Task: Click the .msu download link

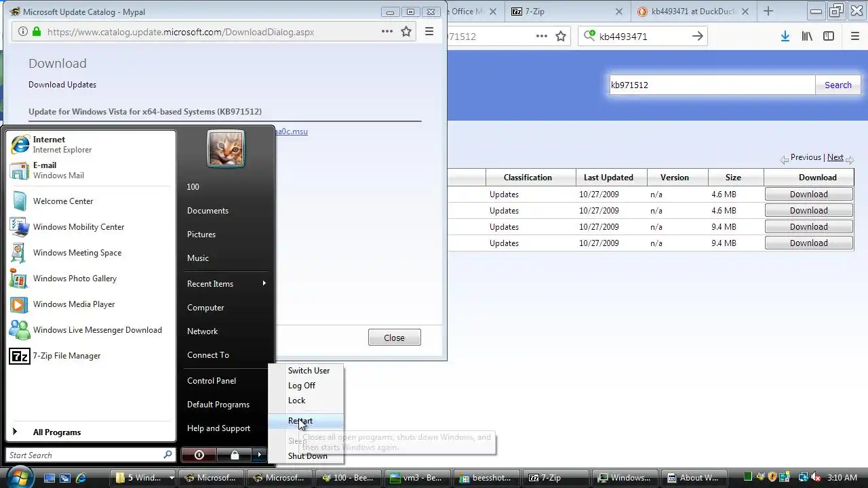Action: pyautogui.click(x=291, y=131)
